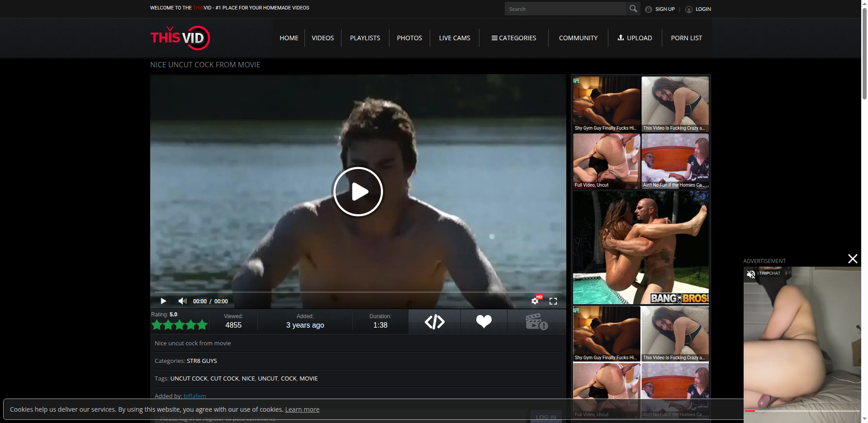Viewport: 868px width, 423px height.
Task: Open the PHOTOS menu item
Action: pyautogui.click(x=409, y=38)
